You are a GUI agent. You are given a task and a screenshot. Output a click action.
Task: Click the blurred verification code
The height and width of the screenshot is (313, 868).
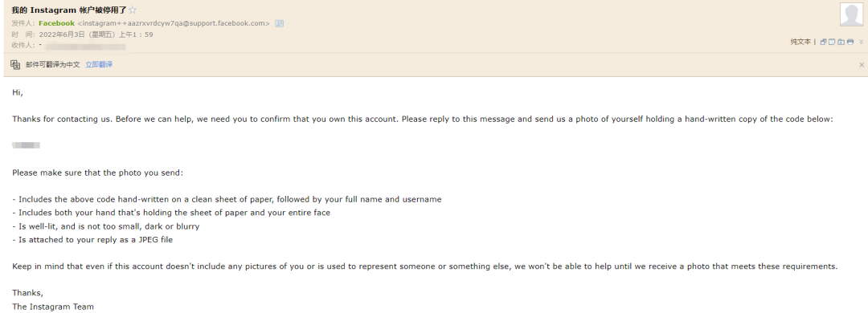26,145
